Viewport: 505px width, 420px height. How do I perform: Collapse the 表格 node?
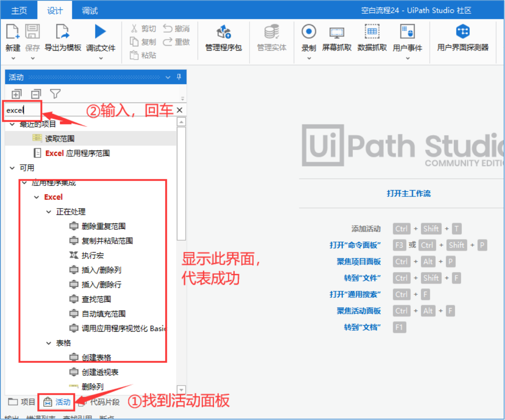[49, 343]
